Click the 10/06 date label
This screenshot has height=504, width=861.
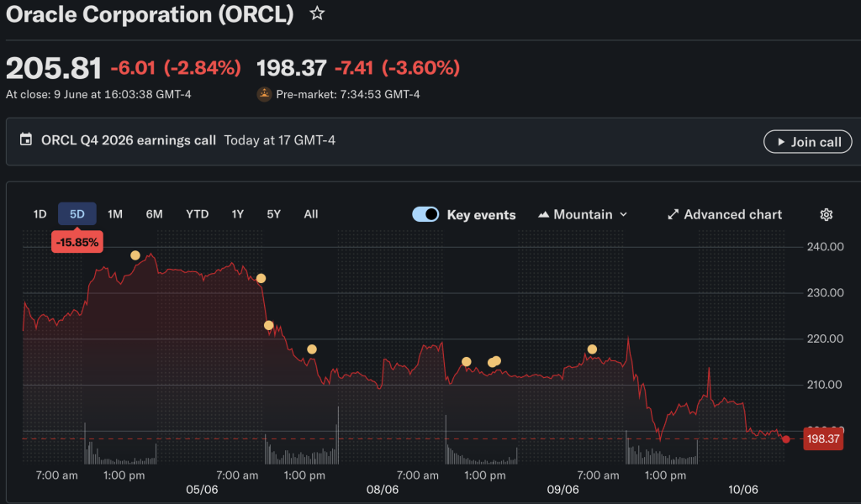[743, 490]
